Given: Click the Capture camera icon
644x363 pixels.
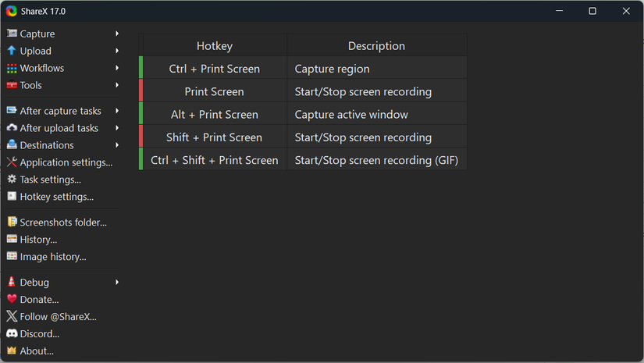Looking at the screenshot, I should click(12, 34).
